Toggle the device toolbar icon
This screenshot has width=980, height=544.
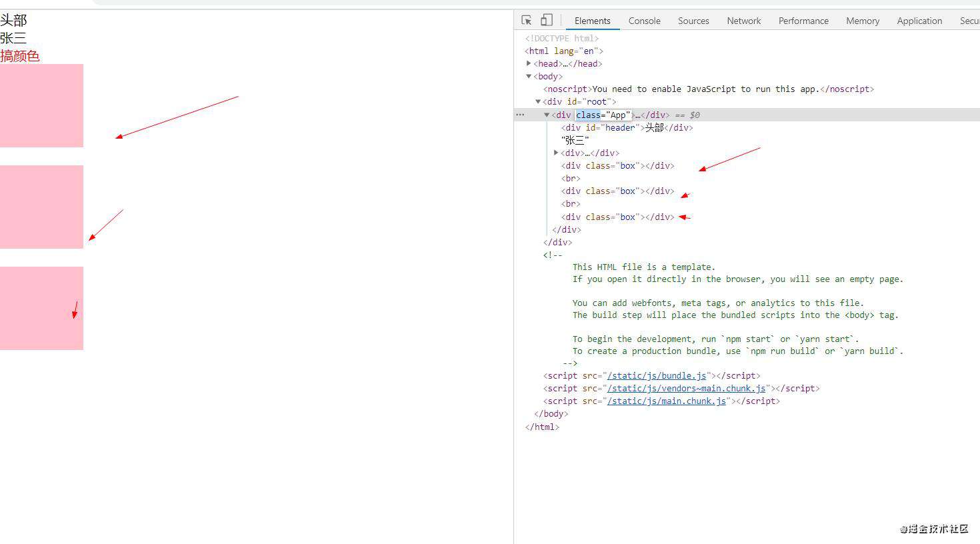[547, 20]
